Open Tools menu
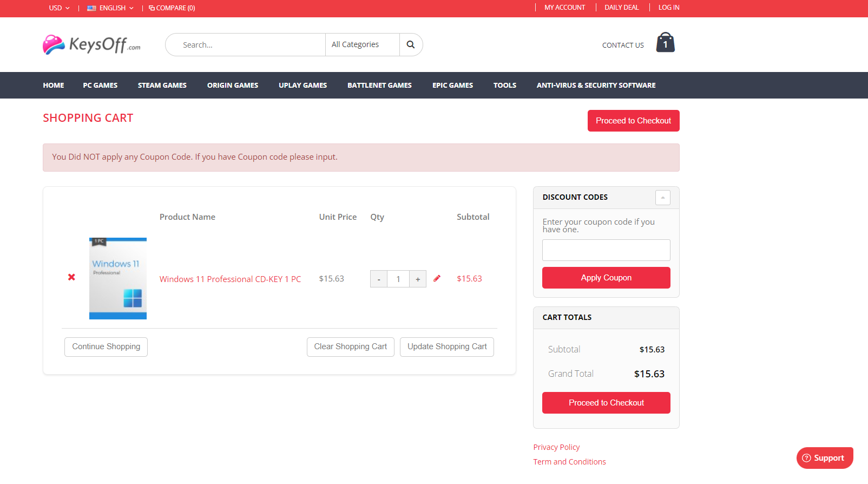This screenshot has width=868, height=484. [505, 86]
